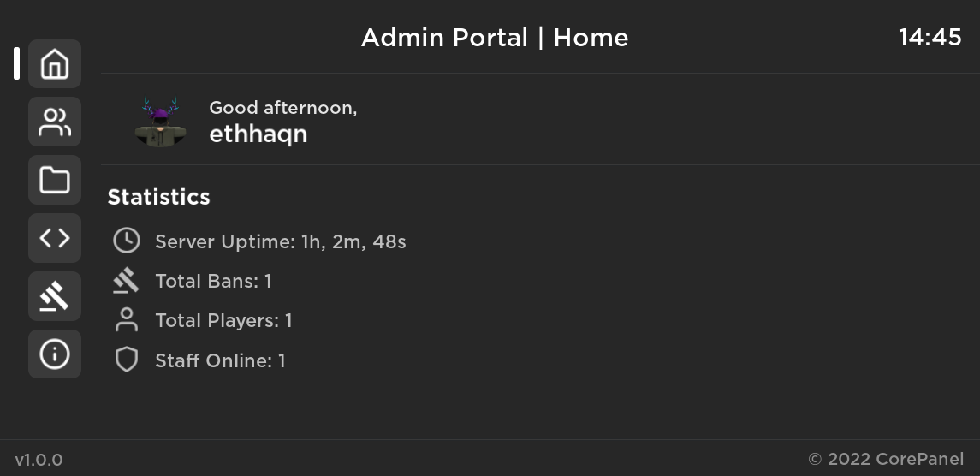This screenshot has width=980, height=476.
Task: Click the gavel icon beside Total Bans
Action: click(127, 281)
